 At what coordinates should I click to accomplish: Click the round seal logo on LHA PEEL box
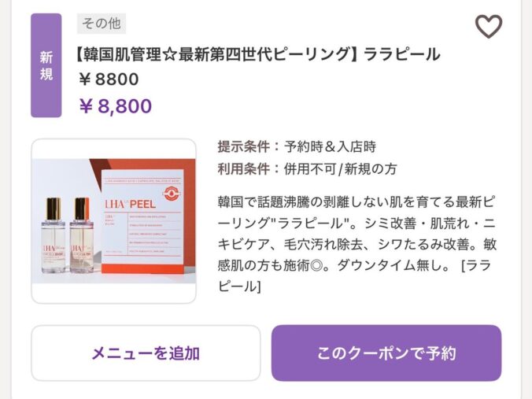click(x=172, y=194)
